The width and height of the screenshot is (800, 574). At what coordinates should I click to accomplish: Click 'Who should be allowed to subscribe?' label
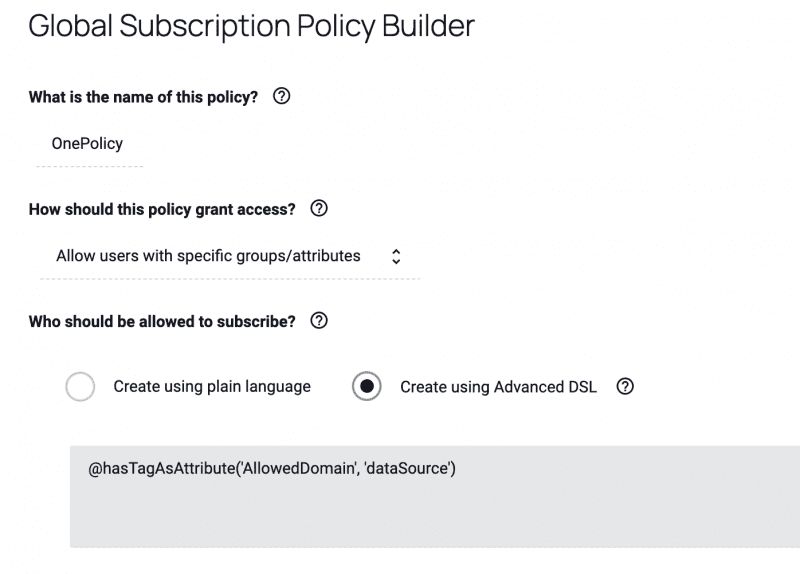(x=162, y=321)
